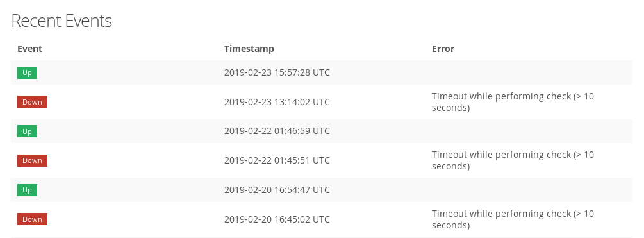644x238 pixels.
Task: Click the Event column header
Action: tap(29, 49)
